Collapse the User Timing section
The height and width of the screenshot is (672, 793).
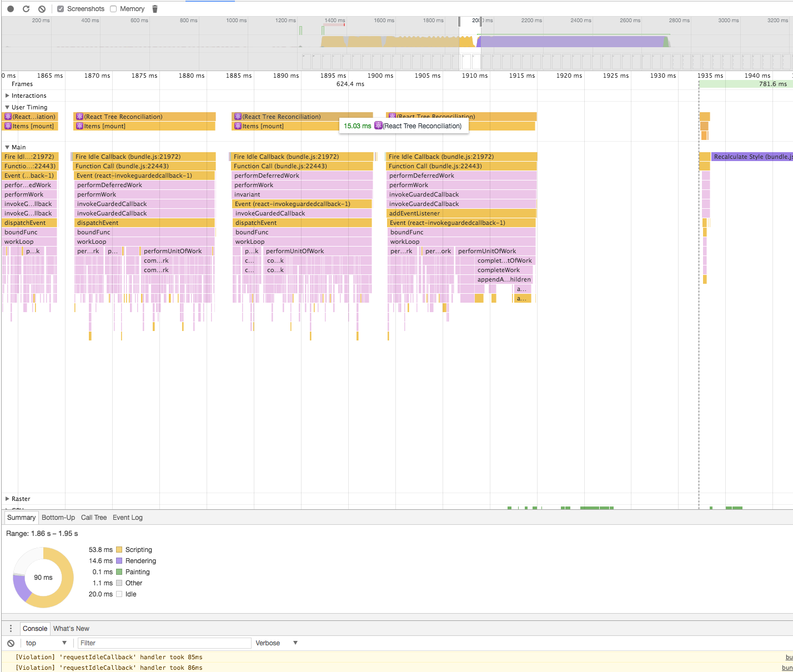tap(6, 107)
